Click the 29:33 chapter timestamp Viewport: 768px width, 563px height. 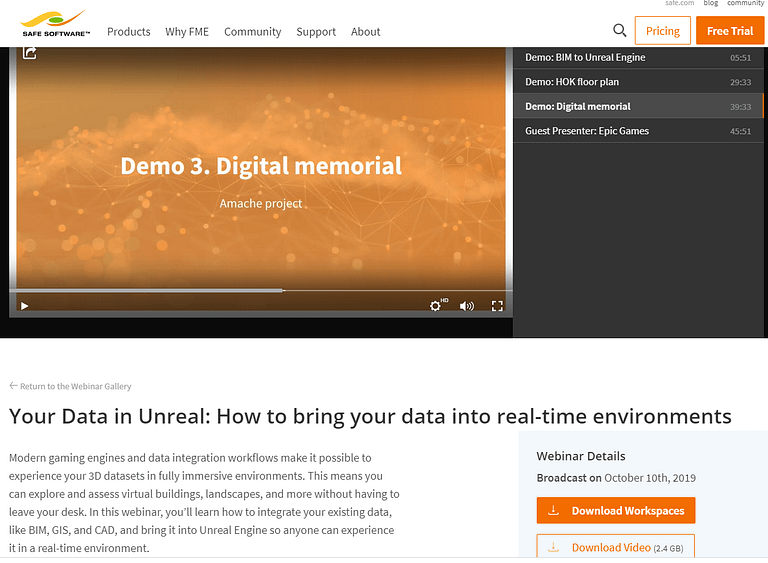click(740, 82)
